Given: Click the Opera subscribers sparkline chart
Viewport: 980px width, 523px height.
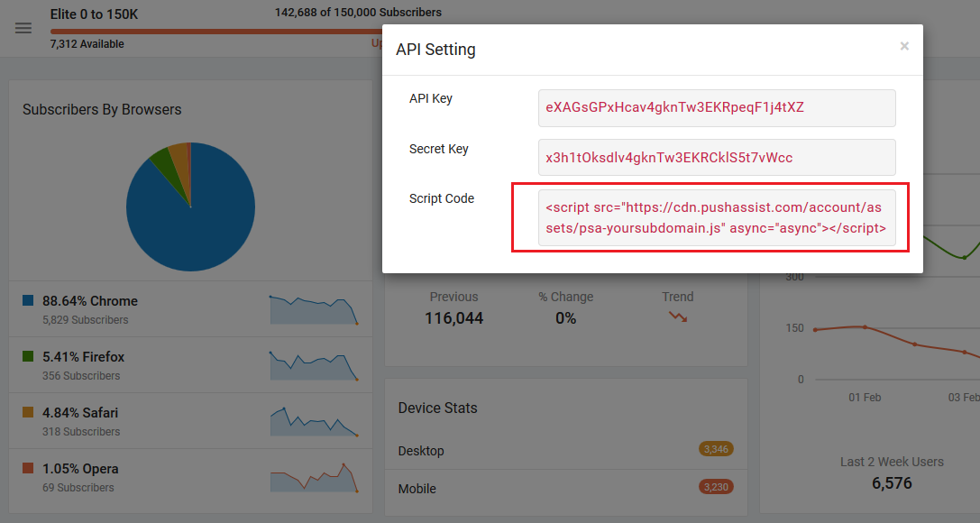Looking at the screenshot, I should (x=314, y=477).
